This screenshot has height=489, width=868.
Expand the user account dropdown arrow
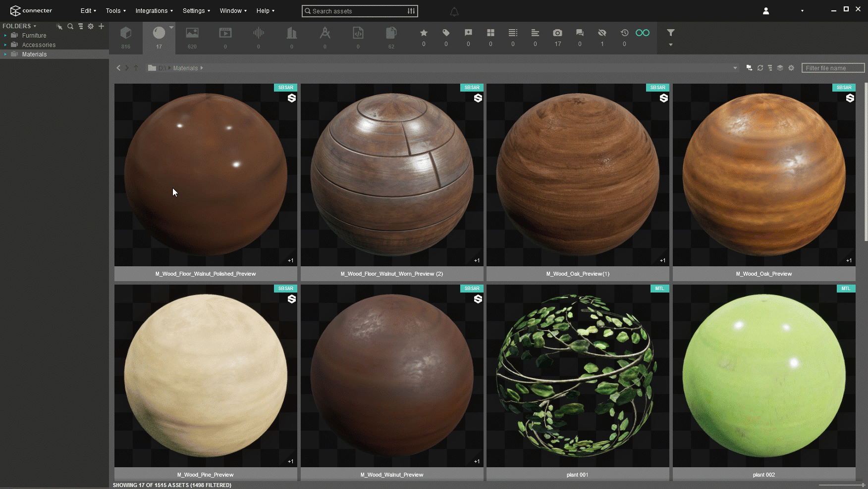tap(802, 11)
